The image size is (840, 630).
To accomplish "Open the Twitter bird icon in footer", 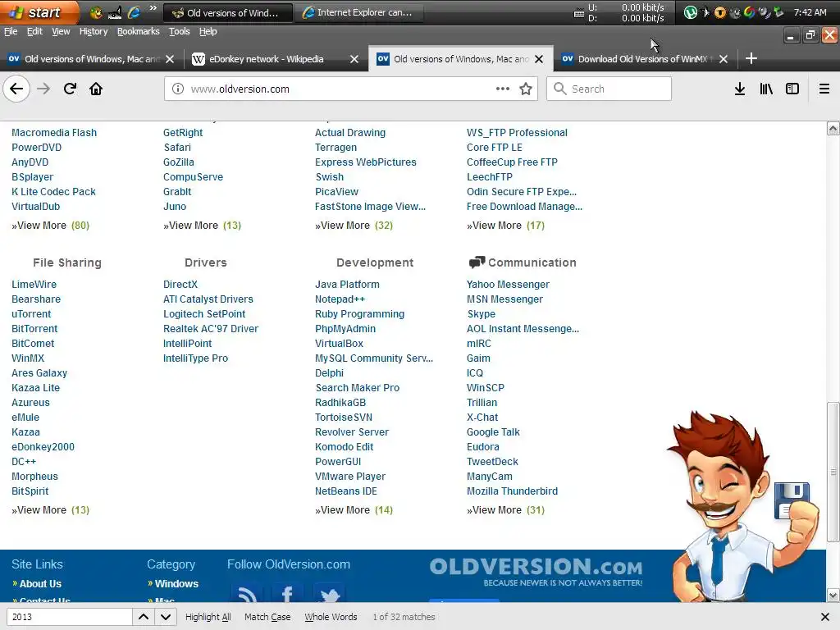I will click(329, 592).
